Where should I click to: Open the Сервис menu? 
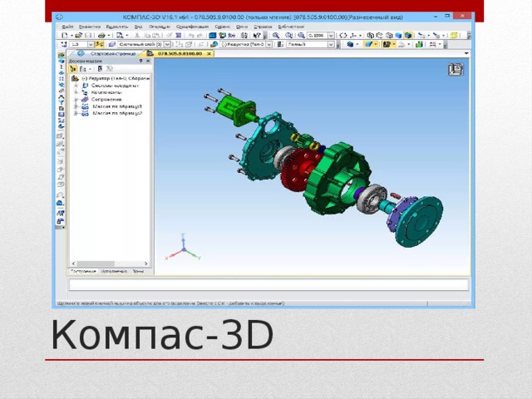click(x=222, y=27)
